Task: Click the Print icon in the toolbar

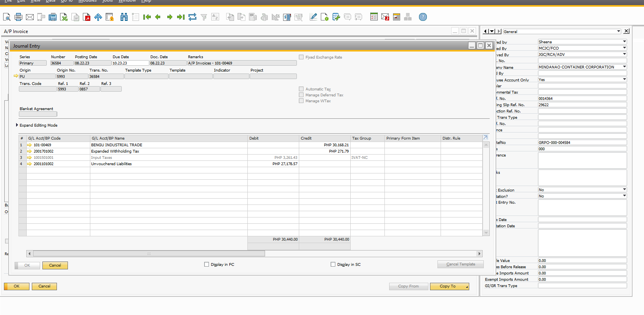Action: [x=18, y=17]
